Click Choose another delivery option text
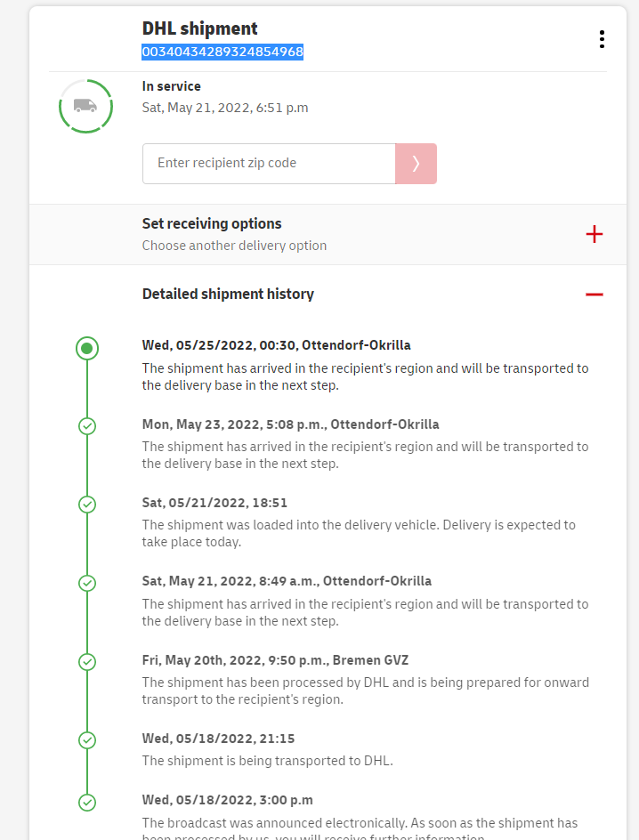Screen dimensions: 639x840 [234, 246]
